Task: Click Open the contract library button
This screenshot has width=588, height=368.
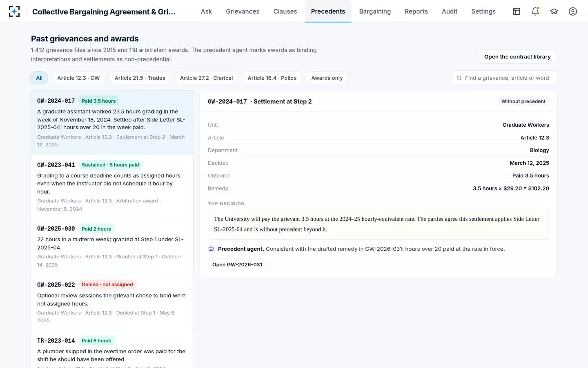Action: pyautogui.click(x=517, y=57)
